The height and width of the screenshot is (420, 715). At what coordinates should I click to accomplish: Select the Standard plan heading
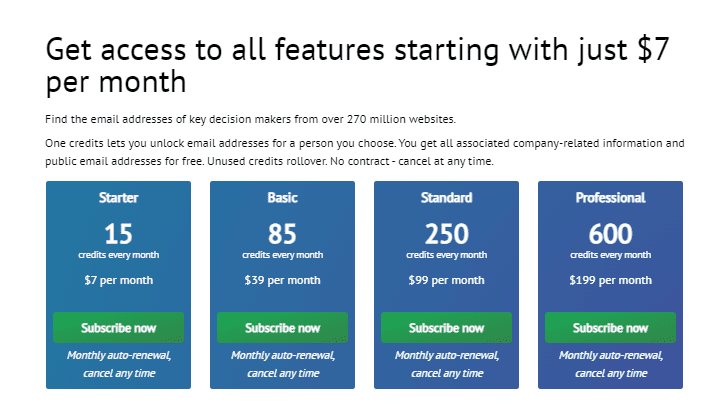click(x=446, y=198)
